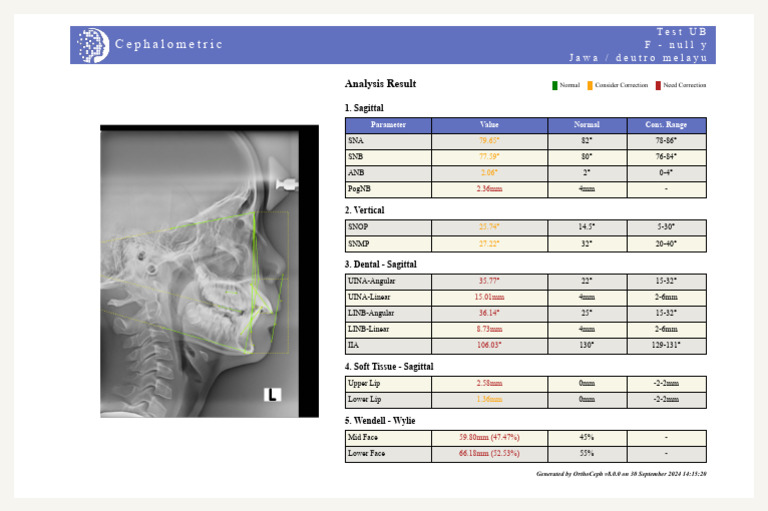Select the SNA value 79.65°
Image resolution: width=768 pixels, height=511 pixels.
pyautogui.click(x=489, y=141)
